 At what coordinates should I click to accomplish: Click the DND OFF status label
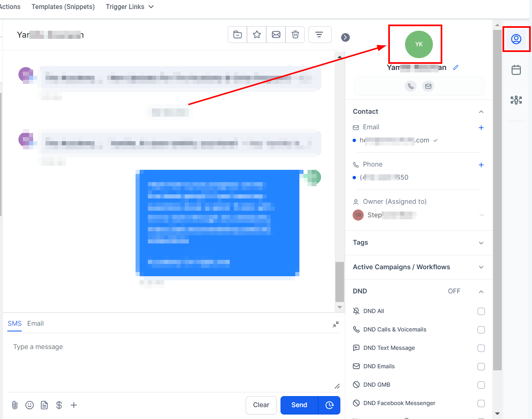coord(454,291)
